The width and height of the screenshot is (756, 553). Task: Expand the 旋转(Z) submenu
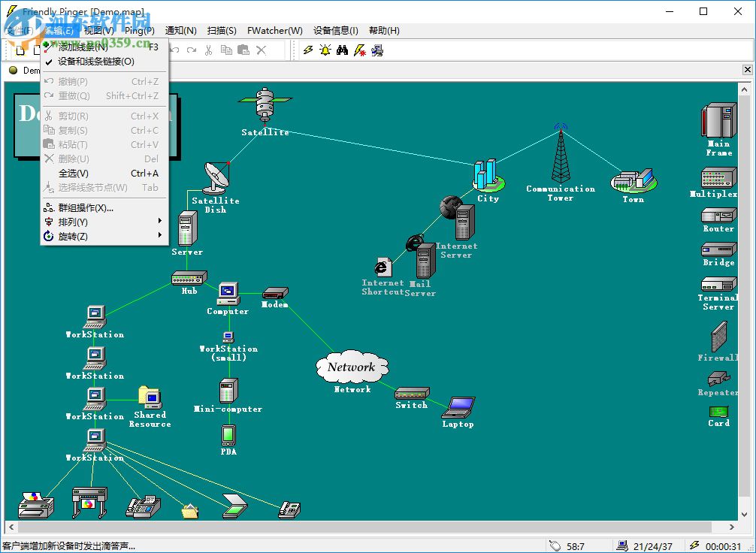click(104, 236)
